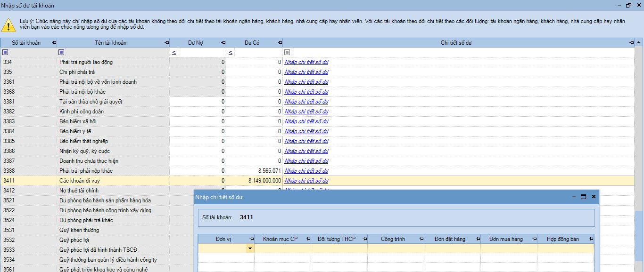Pin the Hợp đồng bán column
This screenshot has width=644, height=272.
[591, 239]
